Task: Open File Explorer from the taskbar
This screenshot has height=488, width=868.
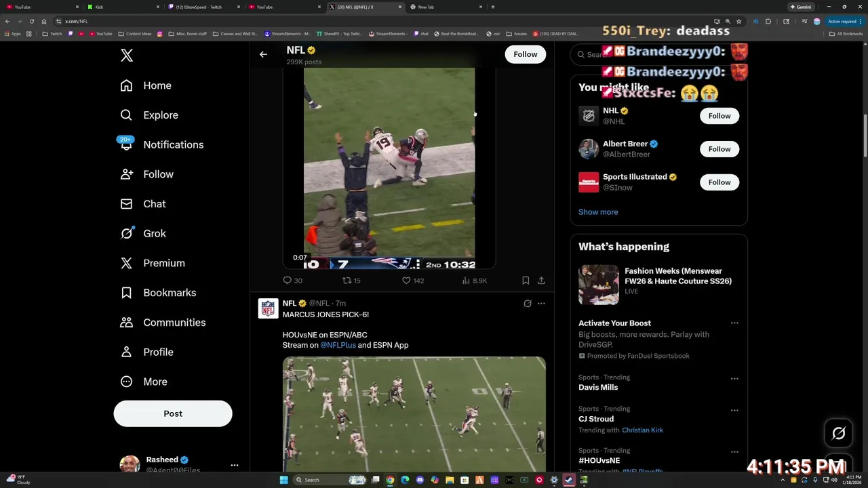Action: [450, 480]
